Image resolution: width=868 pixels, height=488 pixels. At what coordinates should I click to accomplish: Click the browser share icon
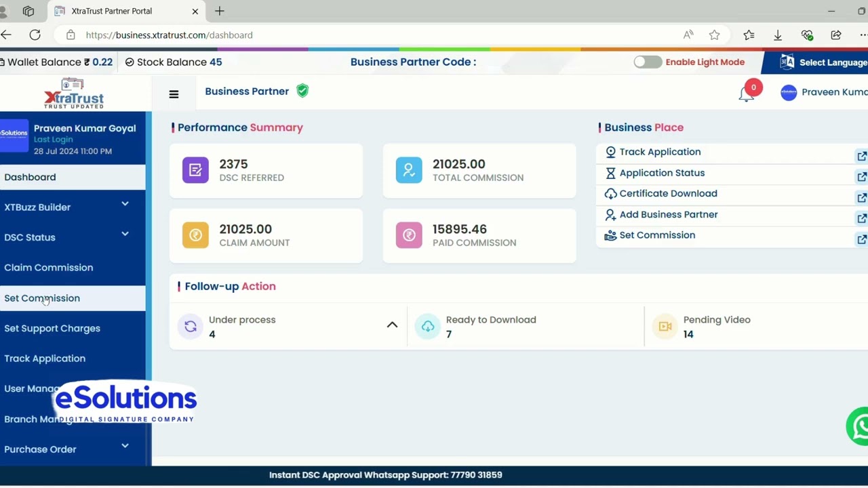835,35
